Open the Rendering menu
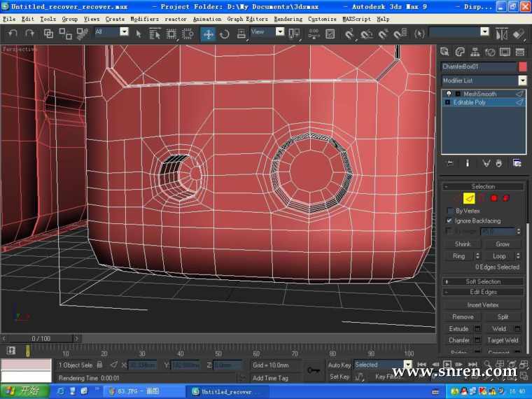The height and width of the screenshot is (399, 532). (288, 19)
